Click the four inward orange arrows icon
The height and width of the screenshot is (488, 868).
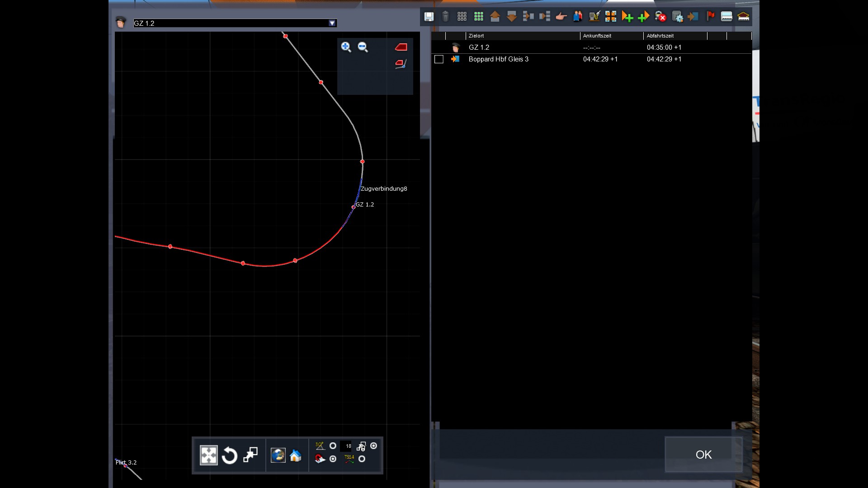tap(611, 17)
